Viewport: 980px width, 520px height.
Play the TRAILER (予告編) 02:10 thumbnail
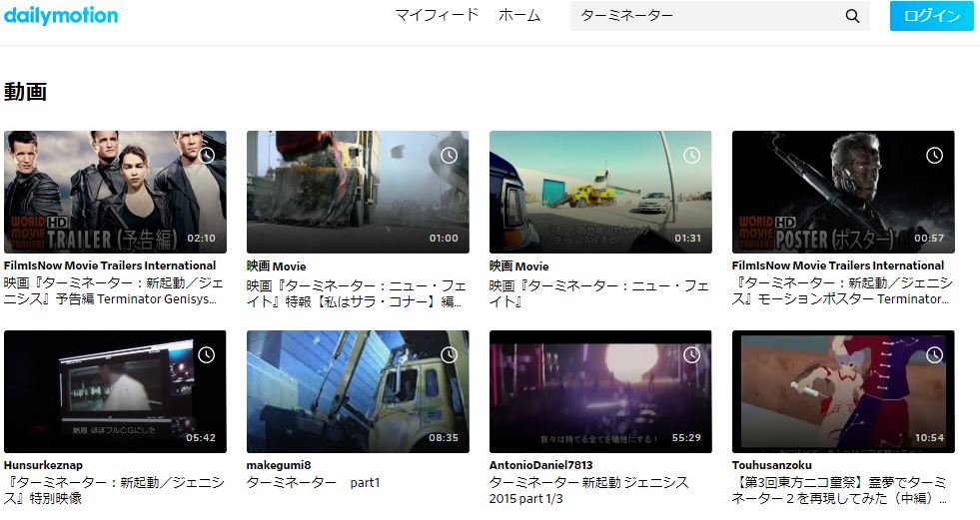point(115,192)
